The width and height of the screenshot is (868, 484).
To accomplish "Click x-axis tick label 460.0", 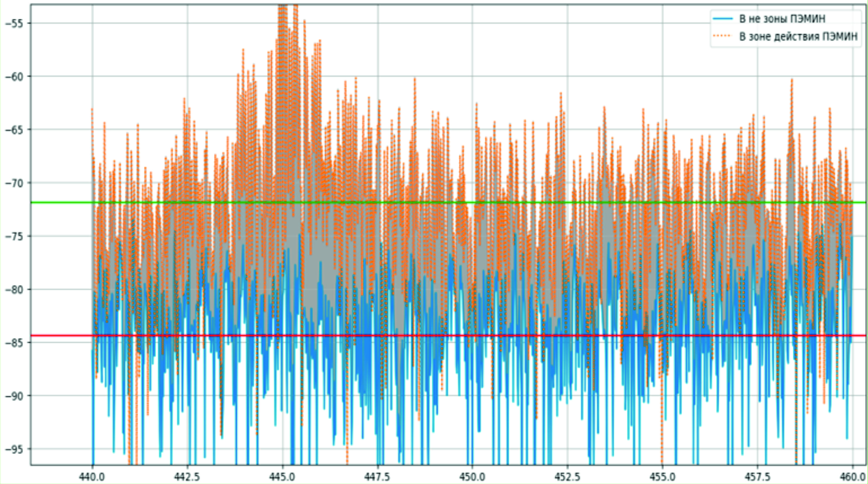I will pos(852,477).
